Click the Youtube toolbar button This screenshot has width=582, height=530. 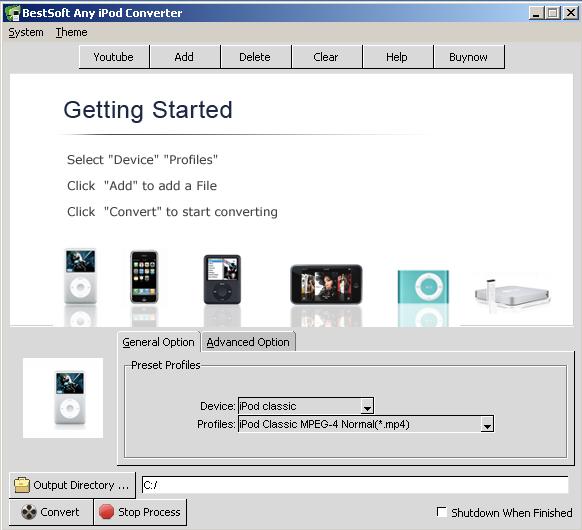[114, 57]
